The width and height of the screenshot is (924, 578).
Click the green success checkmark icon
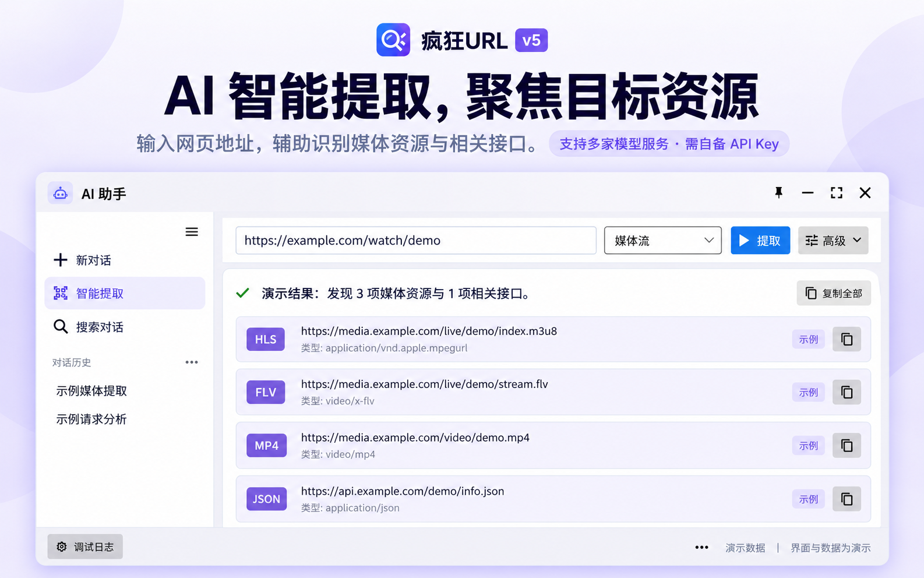[x=243, y=293]
